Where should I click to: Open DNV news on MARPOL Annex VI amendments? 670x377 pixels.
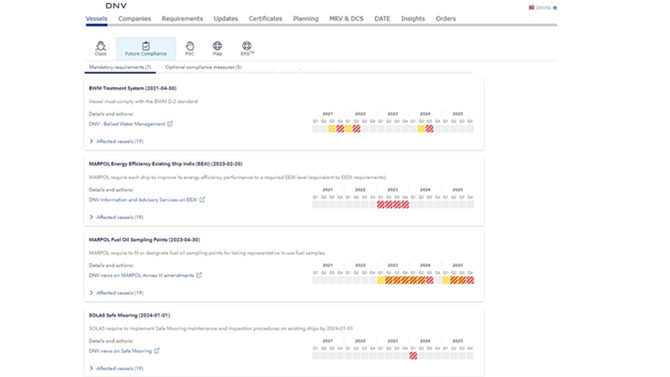pos(141,275)
